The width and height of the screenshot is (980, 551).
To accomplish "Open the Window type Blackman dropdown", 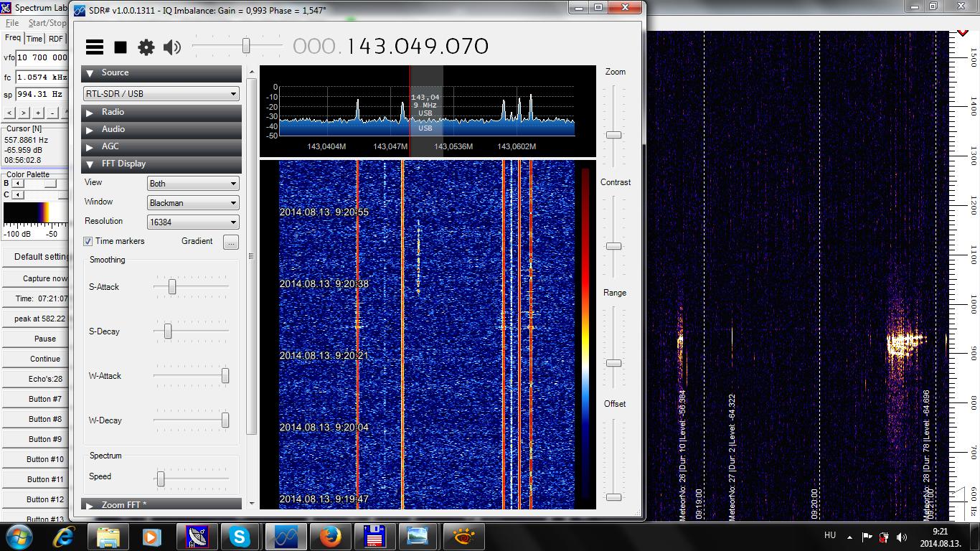I will pyautogui.click(x=192, y=203).
